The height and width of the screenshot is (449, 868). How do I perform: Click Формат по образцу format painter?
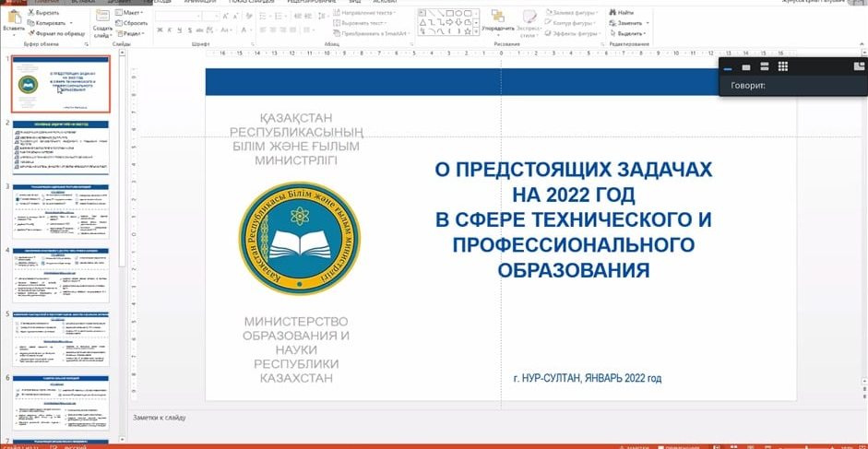tap(56, 34)
